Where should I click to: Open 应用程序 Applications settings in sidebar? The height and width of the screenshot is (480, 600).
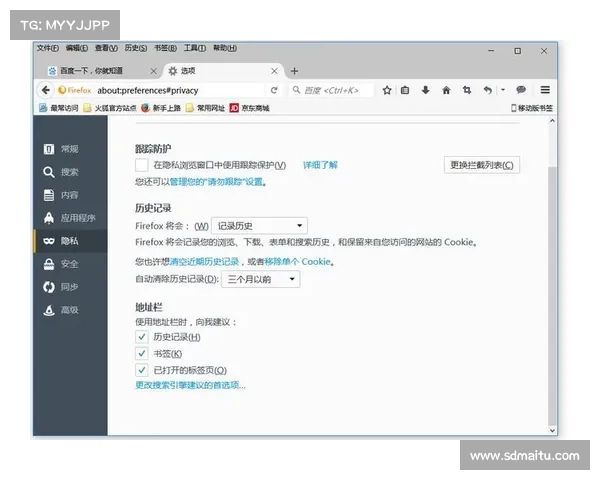click(x=70, y=218)
